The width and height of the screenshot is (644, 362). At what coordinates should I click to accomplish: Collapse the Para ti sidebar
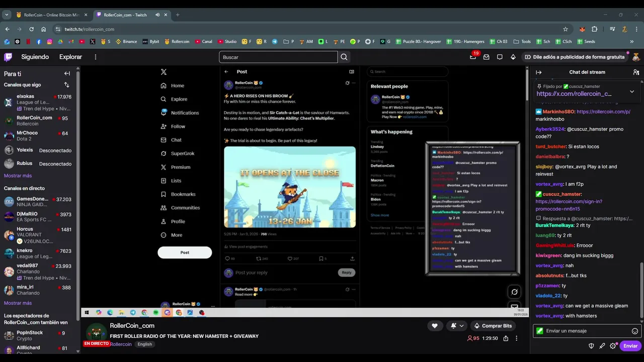67,73
